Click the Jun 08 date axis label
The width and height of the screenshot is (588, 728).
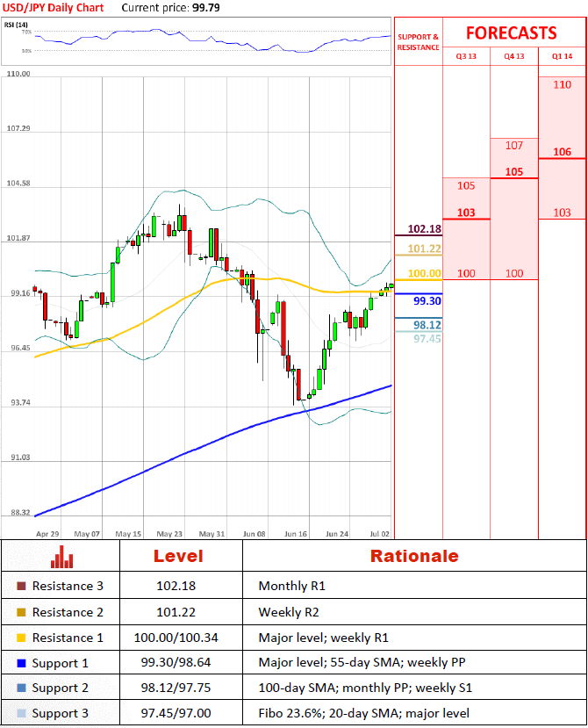coord(255,534)
